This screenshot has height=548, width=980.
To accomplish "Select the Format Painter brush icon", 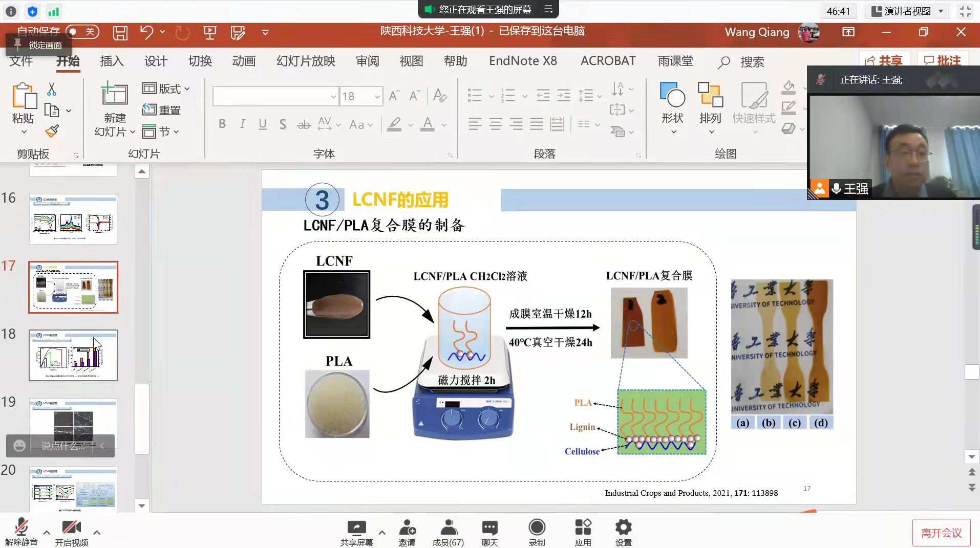I will (52, 131).
